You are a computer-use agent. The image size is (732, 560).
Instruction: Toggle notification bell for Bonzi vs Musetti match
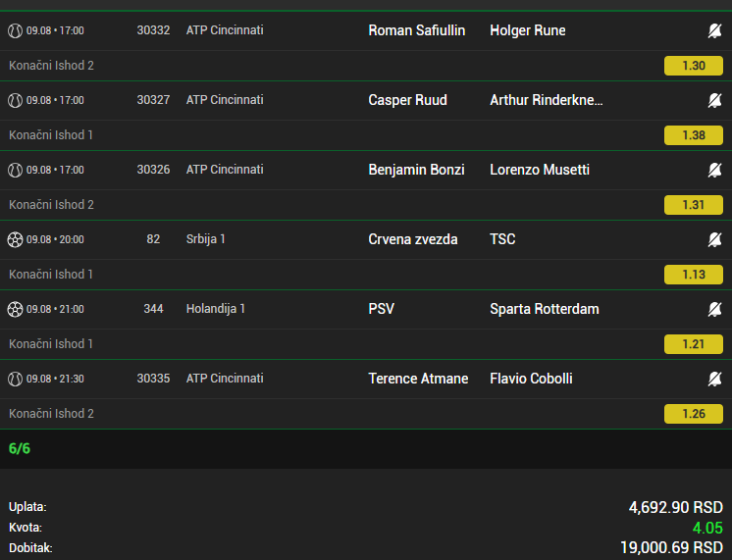coord(714,171)
